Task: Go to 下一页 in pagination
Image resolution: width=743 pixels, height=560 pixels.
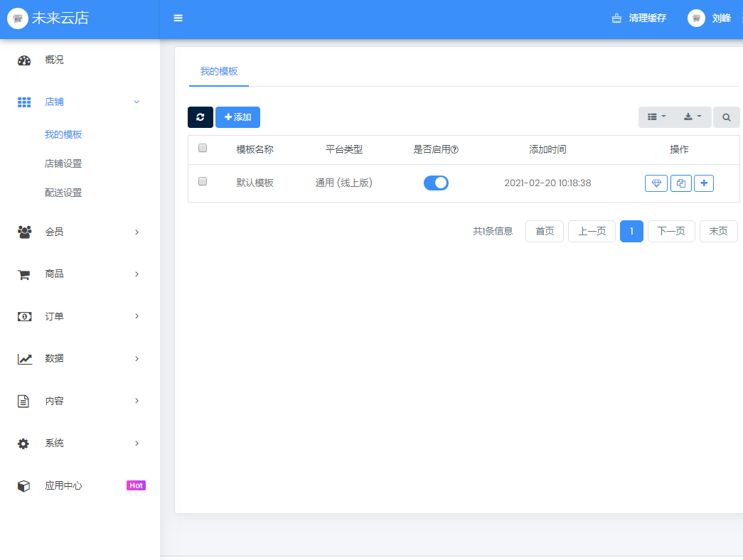Action: [670, 231]
